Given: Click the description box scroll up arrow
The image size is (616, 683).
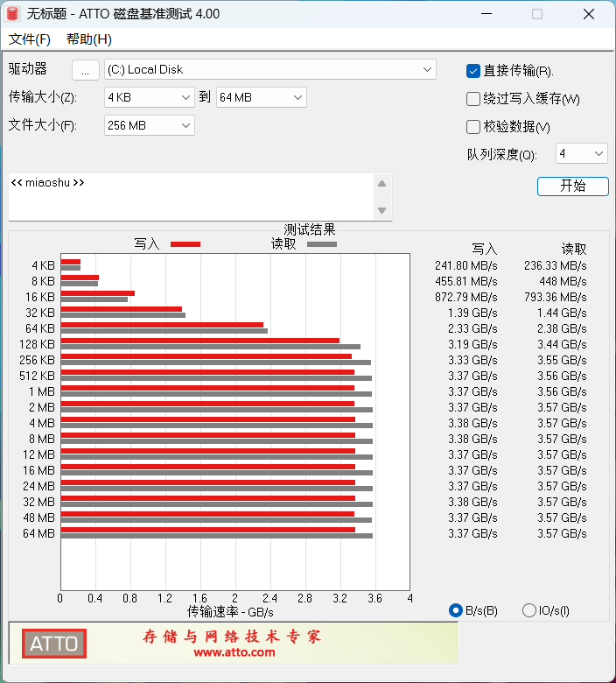Looking at the screenshot, I should coord(381,183).
